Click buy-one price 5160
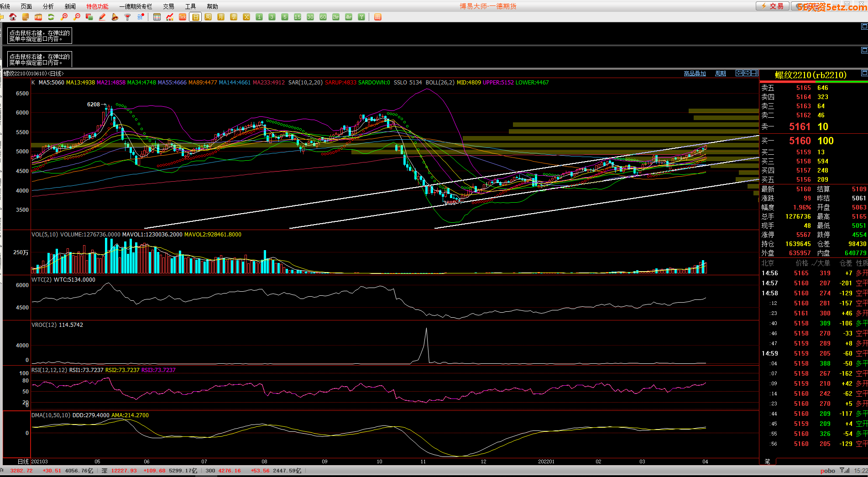The height and width of the screenshot is (477, 868). (x=800, y=141)
